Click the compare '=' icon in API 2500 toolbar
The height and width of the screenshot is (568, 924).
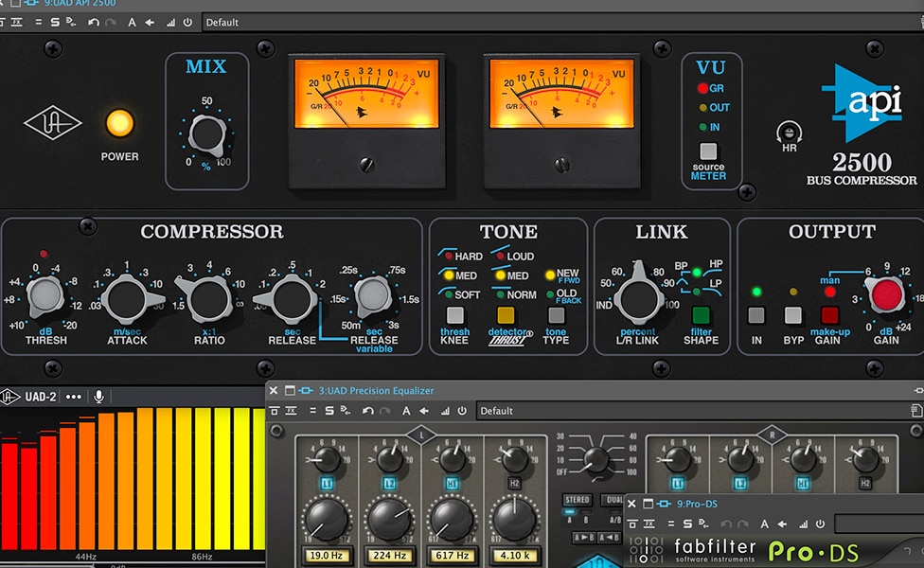[38, 23]
